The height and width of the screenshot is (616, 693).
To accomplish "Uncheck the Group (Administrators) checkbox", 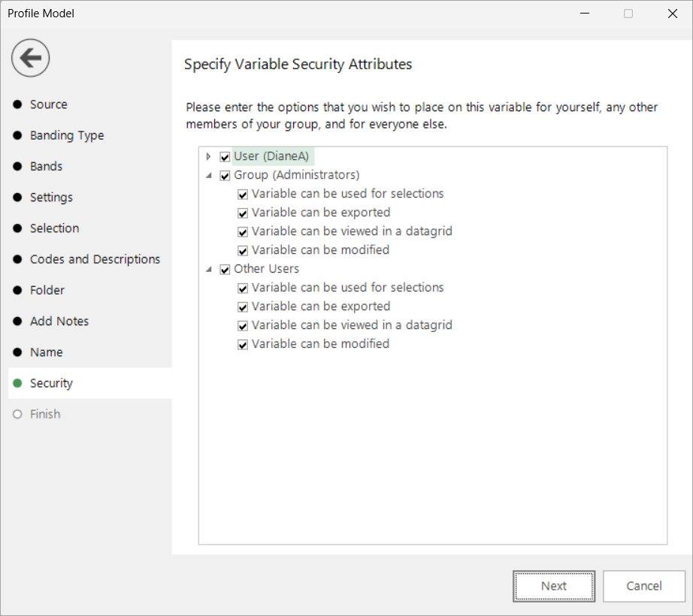I will coord(225,176).
